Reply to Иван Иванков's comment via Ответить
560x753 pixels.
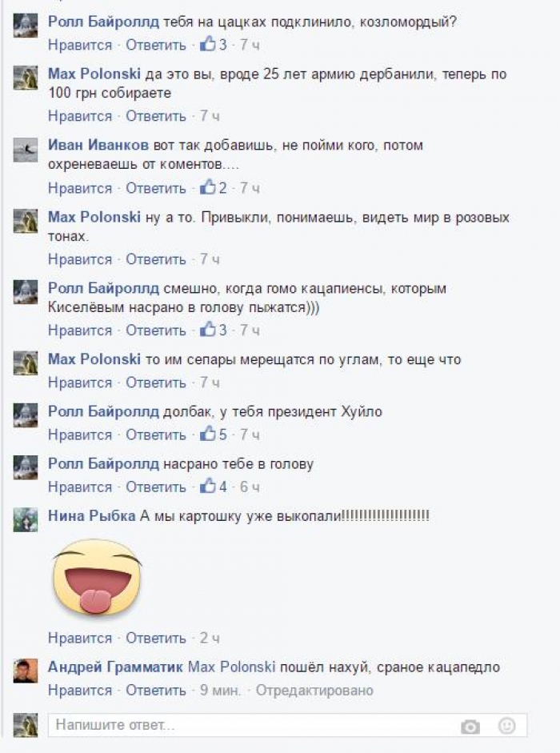pyautogui.click(x=156, y=188)
